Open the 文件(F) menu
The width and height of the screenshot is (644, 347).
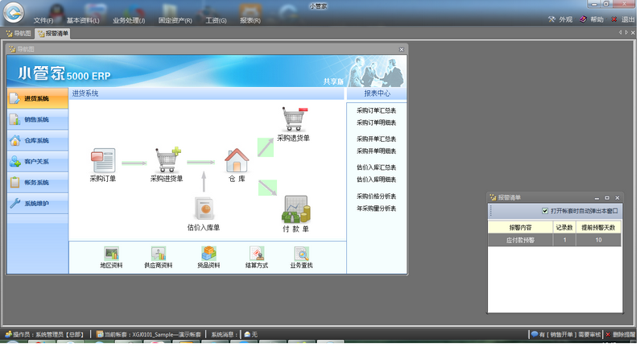point(43,20)
